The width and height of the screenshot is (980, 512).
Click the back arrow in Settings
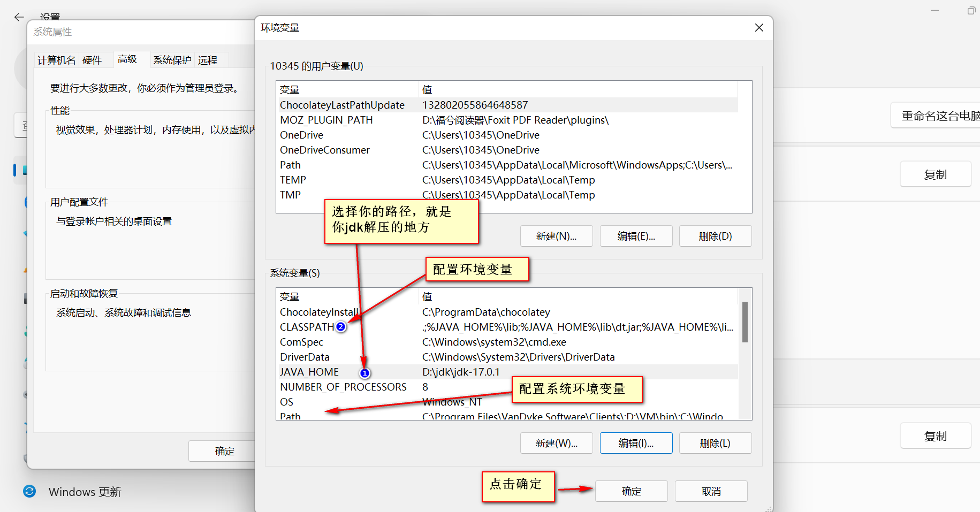pos(19,17)
